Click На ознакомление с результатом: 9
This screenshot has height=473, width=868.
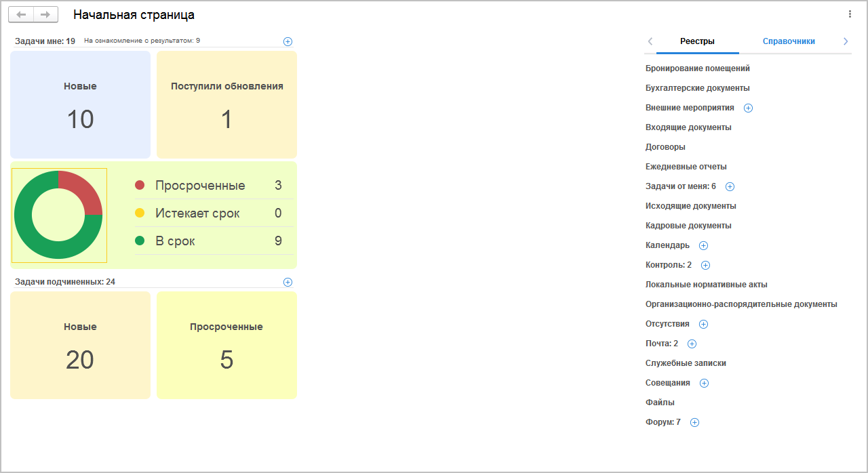[142, 41]
